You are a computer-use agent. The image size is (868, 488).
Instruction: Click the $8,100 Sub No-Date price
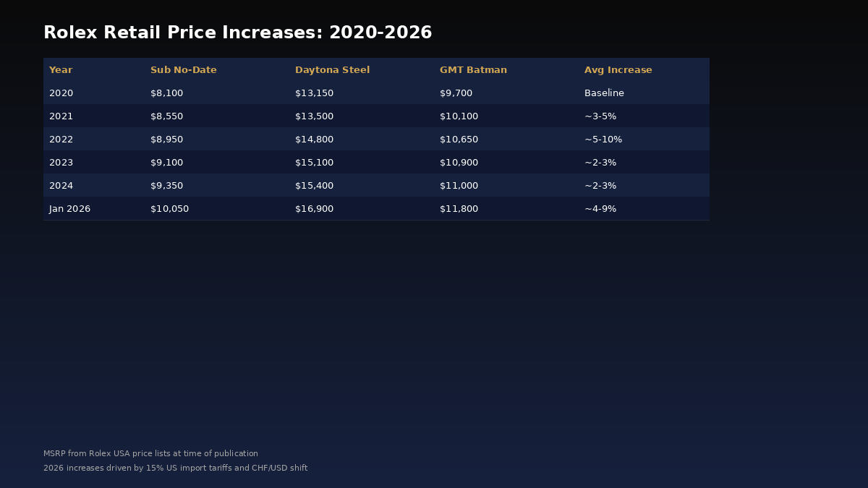coord(166,93)
